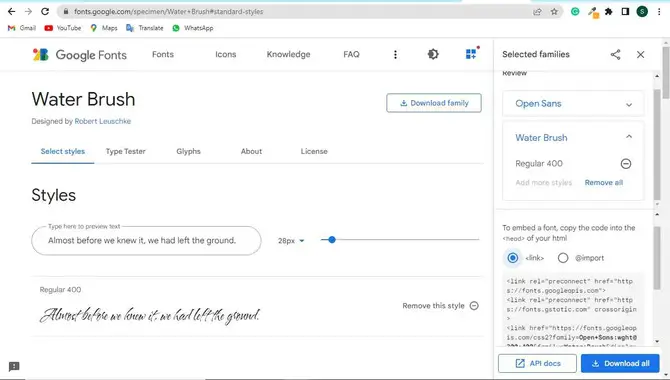This screenshot has height=380, width=670.
Task: Open the Fonts nav item
Action: pos(163,54)
